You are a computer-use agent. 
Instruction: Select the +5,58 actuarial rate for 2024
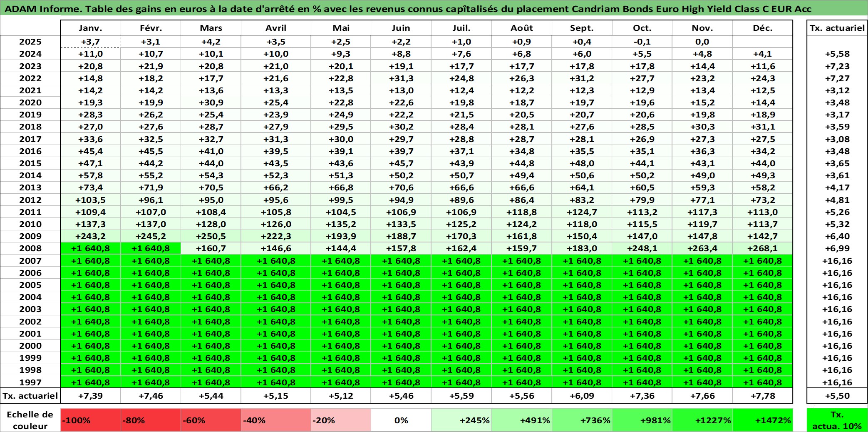click(837, 54)
